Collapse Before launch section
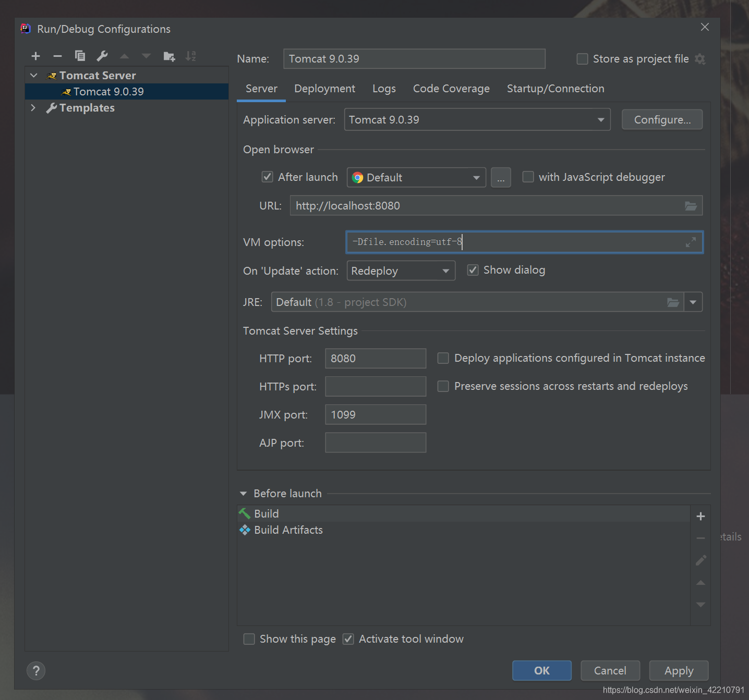This screenshot has height=700, width=749. [x=243, y=494]
